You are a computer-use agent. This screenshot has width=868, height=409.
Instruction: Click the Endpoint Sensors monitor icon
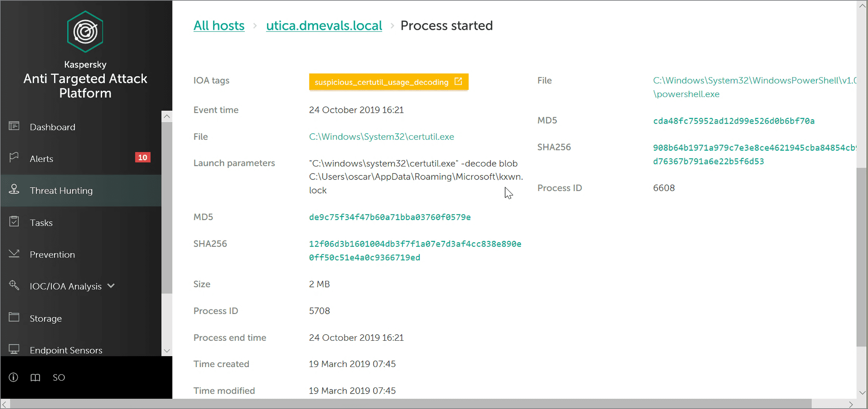pos(14,349)
